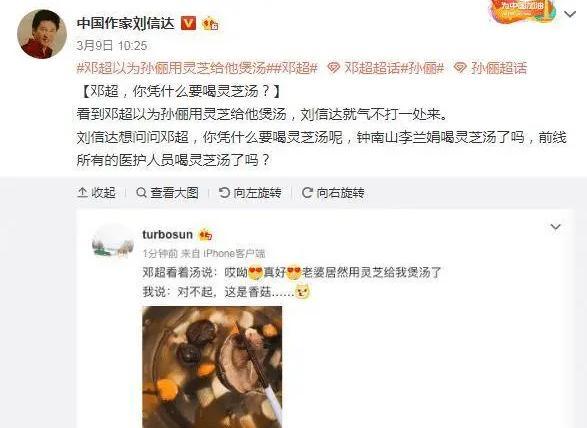Expand the post options chevron at top right

(x=570, y=14)
